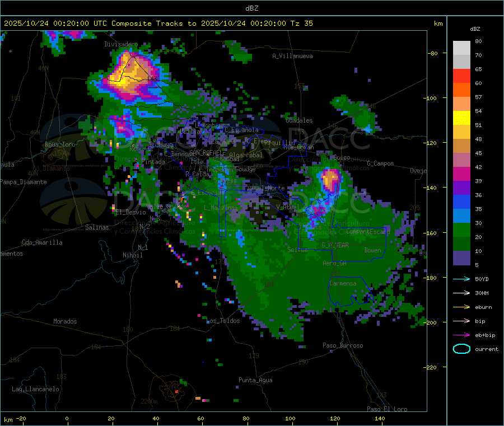Click the Paso_Barroso map label
Viewport: 504px width, 426px height.
point(343,345)
